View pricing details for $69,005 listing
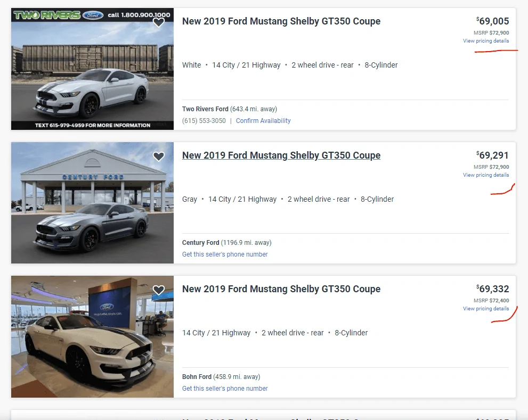 coord(486,40)
